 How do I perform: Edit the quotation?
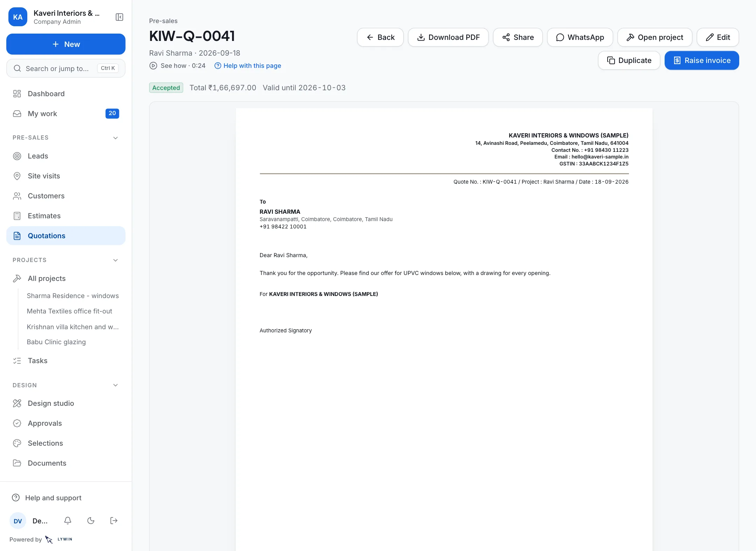coord(718,37)
